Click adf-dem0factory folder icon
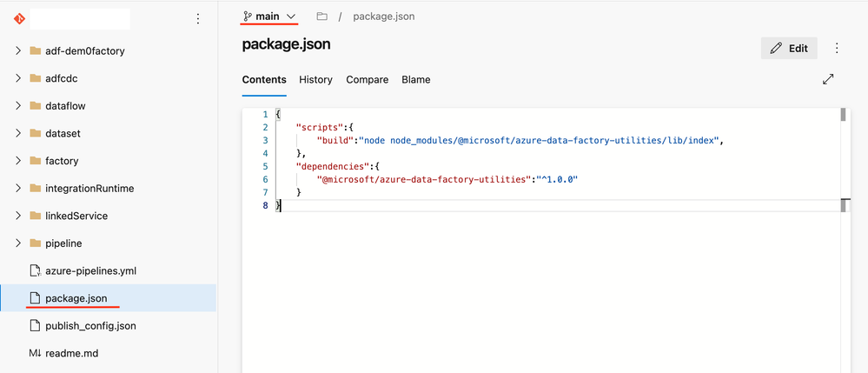This screenshot has width=868, height=373. 36,51
